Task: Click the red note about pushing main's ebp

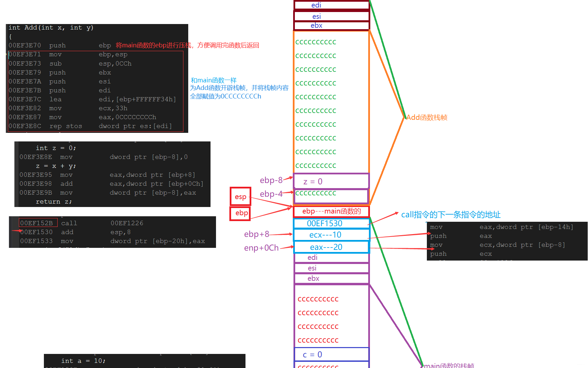Action: (x=187, y=45)
